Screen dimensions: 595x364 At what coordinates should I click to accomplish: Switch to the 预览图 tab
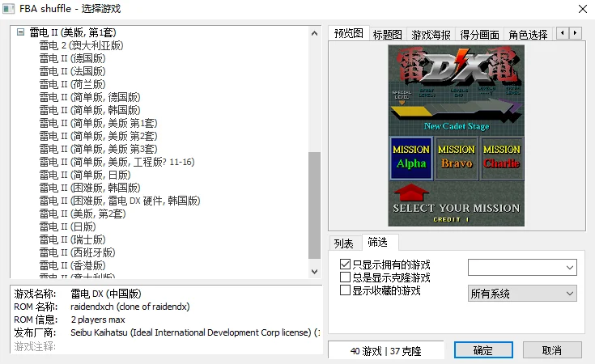click(348, 33)
